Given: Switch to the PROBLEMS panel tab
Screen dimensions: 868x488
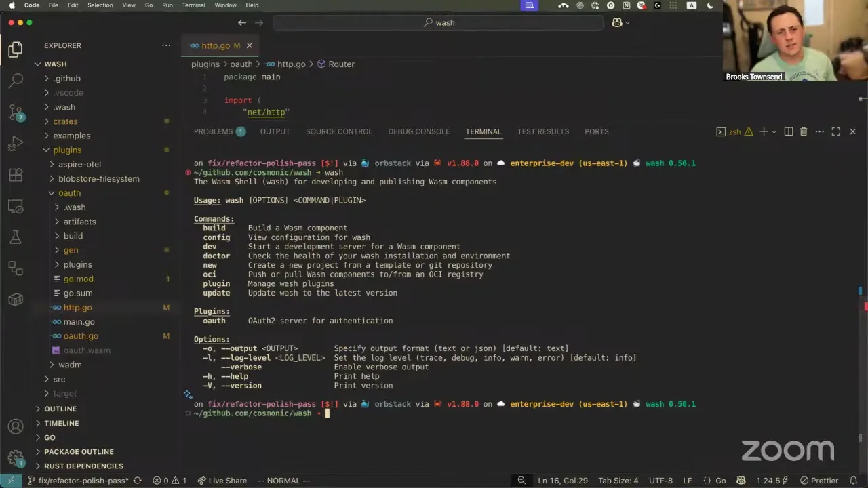Looking at the screenshot, I should [x=219, y=131].
